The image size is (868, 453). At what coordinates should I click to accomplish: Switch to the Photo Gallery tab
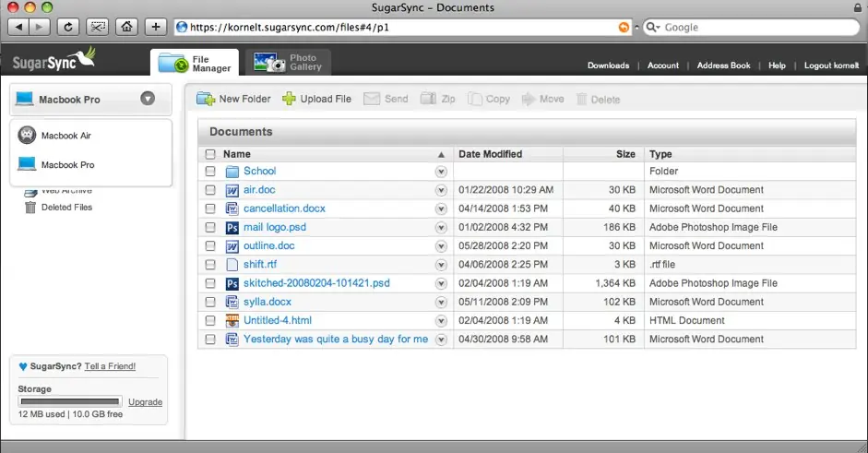click(x=288, y=62)
